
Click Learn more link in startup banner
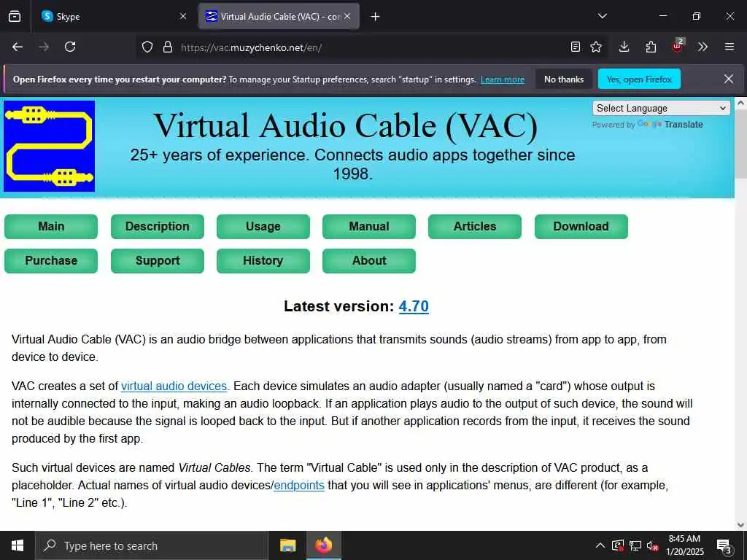point(503,79)
